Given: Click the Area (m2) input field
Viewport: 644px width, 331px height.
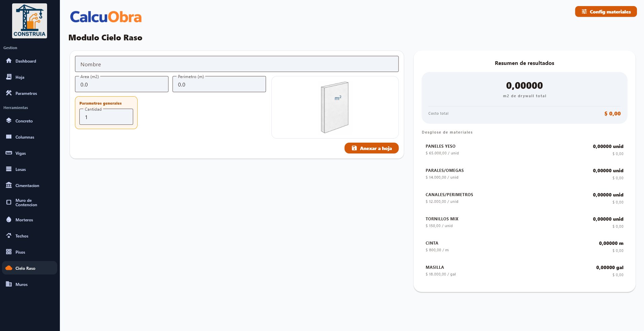Looking at the screenshot, I should 121,85.
